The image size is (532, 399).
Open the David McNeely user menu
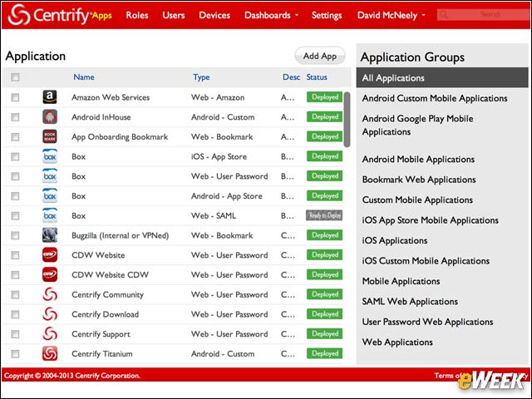tap(391, 15)
